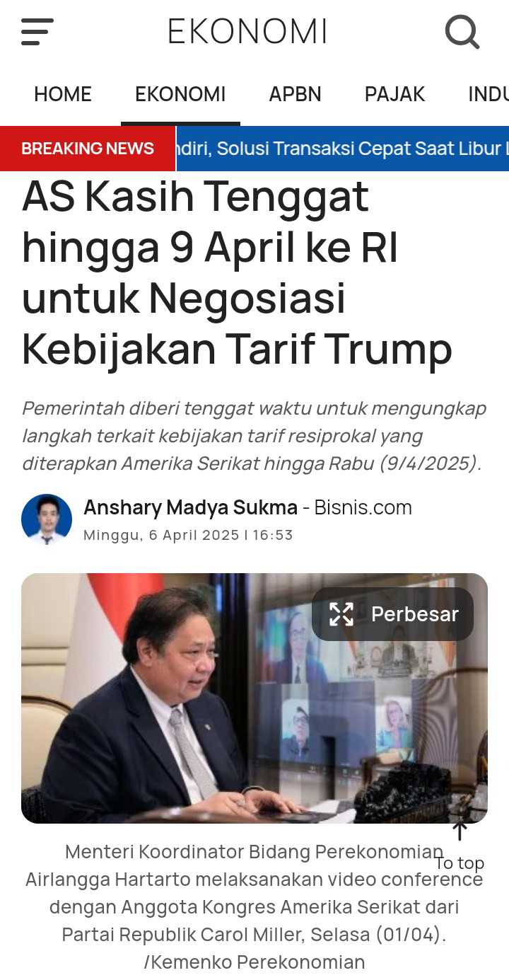The width and height of the screenshot is (509, 980).
Task: Open the scrolling breaking news headline
Action: (x=342, y=149)
